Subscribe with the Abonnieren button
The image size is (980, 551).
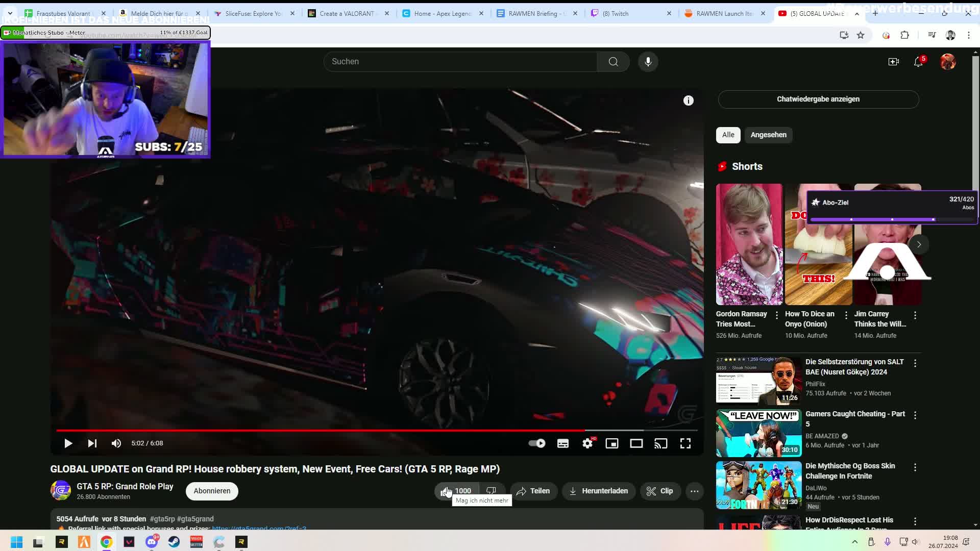pos(212,491)
